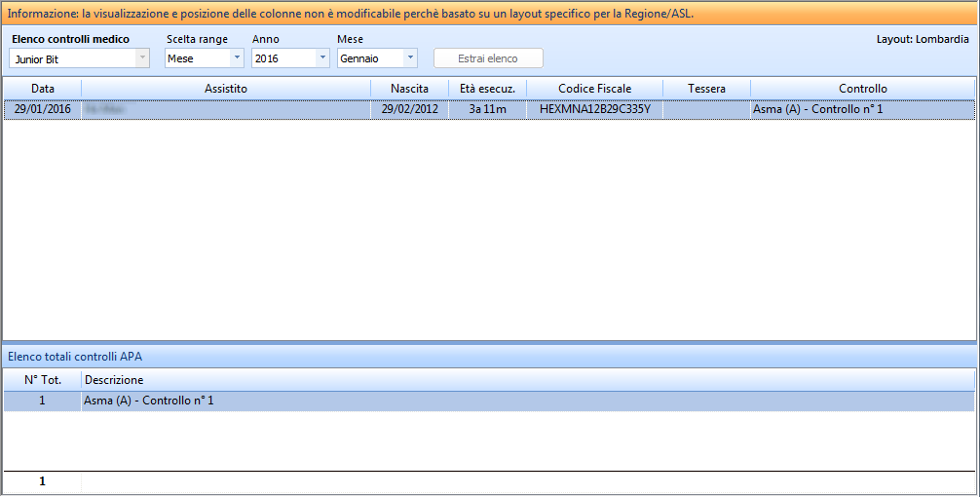Sort by the Età esecuz. column header
The height and width of the screenshot is (497, 980).
coord(487,89)
